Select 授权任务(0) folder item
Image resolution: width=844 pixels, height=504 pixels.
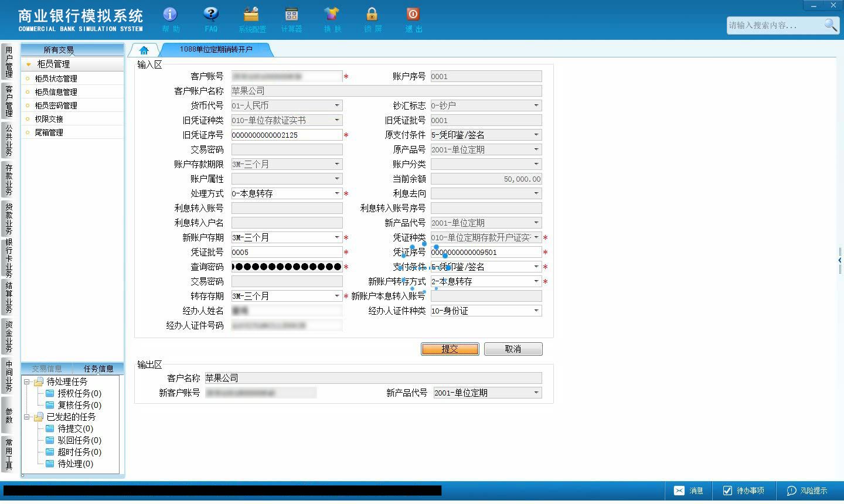point(74,393)
